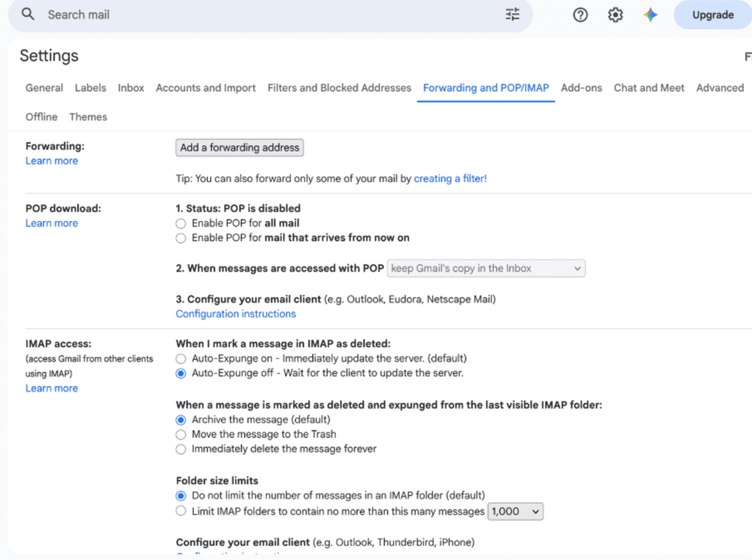Click the Gemini sparkle icon
This screenshot has height=560, width=752.
point(651,15)
